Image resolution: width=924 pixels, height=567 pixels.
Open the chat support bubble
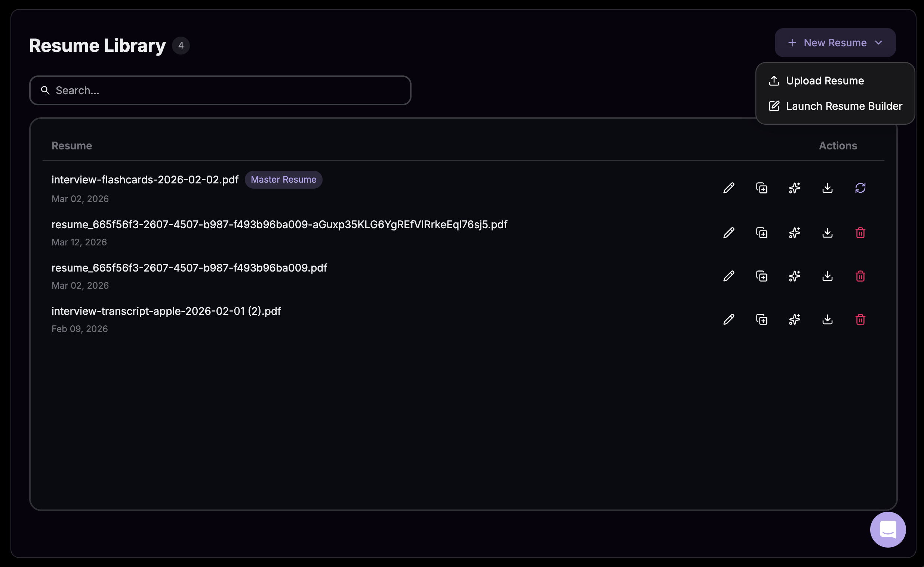point(887,530)
